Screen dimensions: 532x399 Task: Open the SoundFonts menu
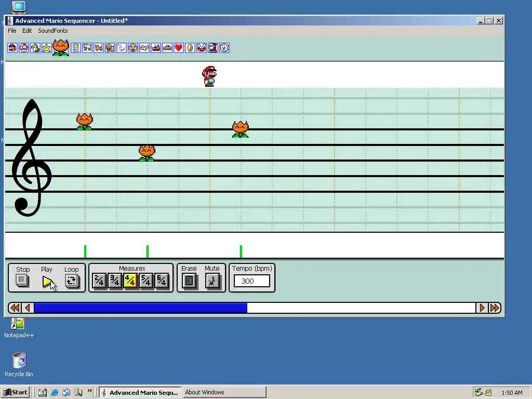pos(52,31)
